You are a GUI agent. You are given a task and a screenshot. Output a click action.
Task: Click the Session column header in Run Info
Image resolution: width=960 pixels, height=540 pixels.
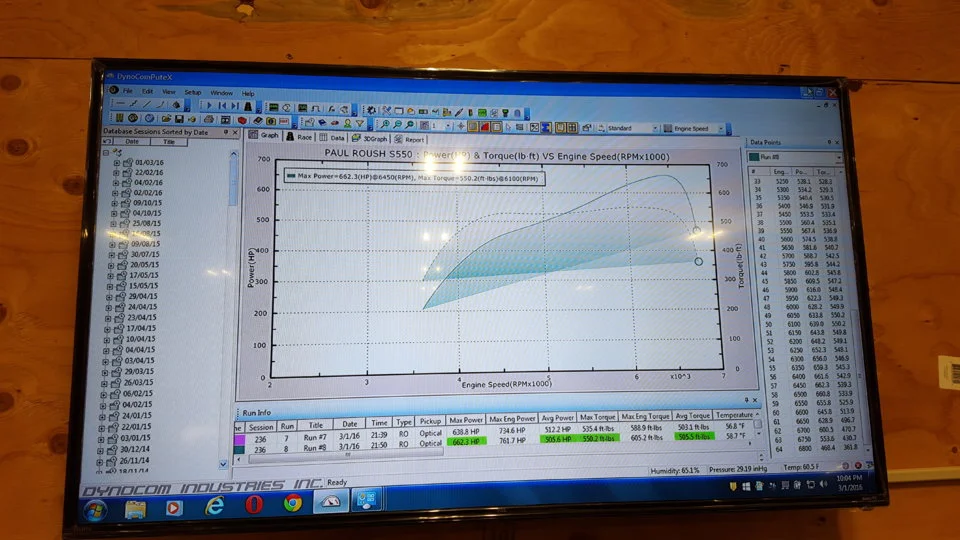coord(261,427)
